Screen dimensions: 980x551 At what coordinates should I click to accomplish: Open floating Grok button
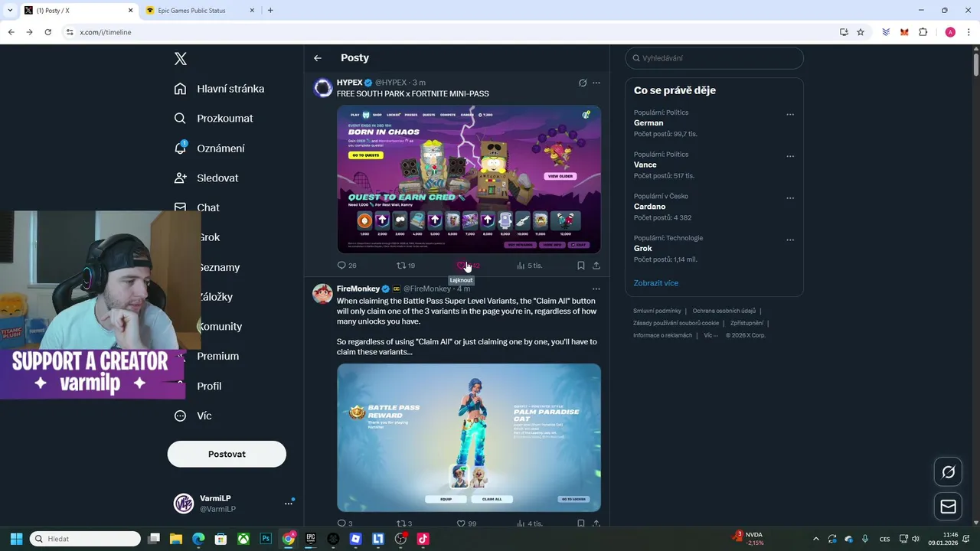pyautogui.click(x=948, y=472)
